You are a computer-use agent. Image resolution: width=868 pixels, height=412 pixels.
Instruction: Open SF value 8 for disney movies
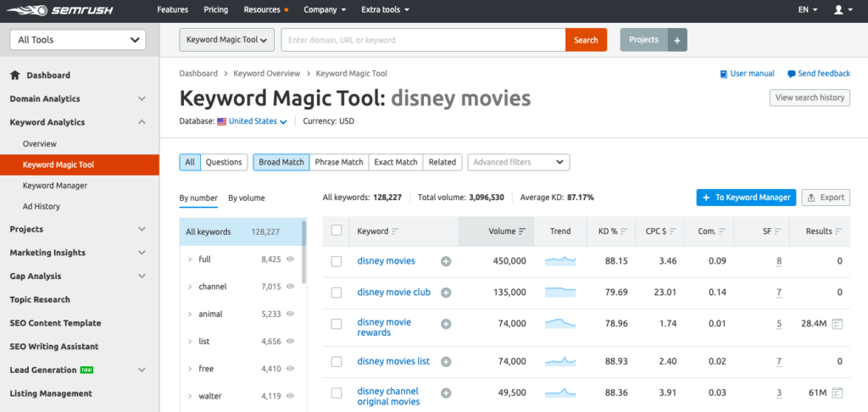[779, 261]
